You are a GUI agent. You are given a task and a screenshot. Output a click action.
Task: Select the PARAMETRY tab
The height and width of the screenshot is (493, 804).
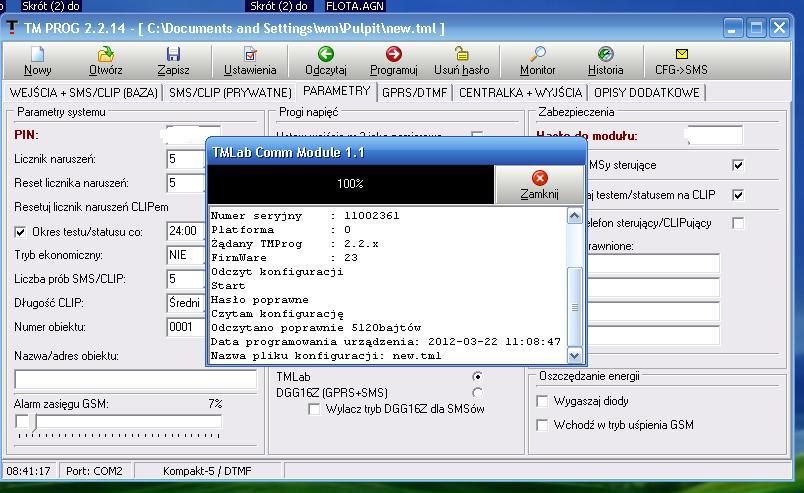click(x=336, y=91)
